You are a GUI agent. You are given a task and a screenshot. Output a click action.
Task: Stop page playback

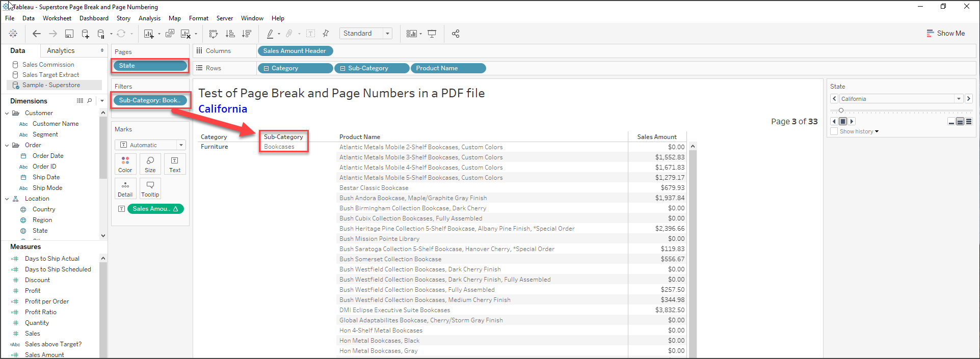pyautogui.click(x=843, y=121)
